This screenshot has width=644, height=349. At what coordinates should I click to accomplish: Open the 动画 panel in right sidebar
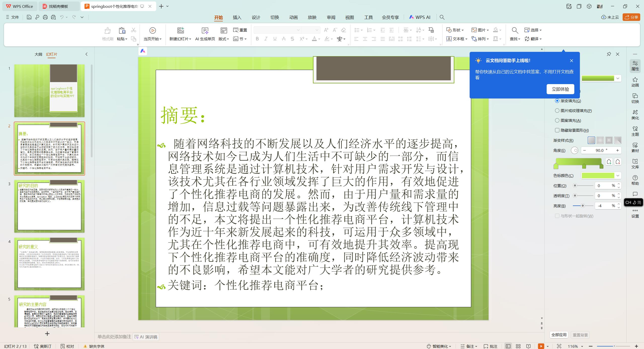pos(635,82)
